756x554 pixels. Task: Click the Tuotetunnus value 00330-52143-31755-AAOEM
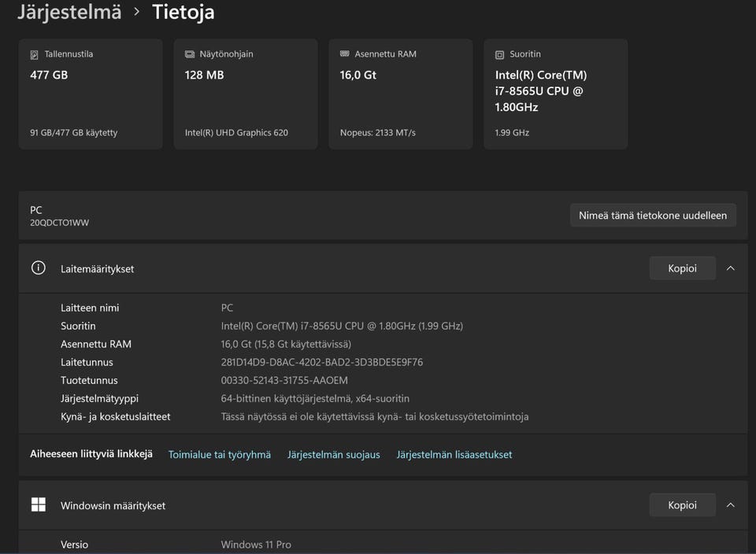point(284,381)
